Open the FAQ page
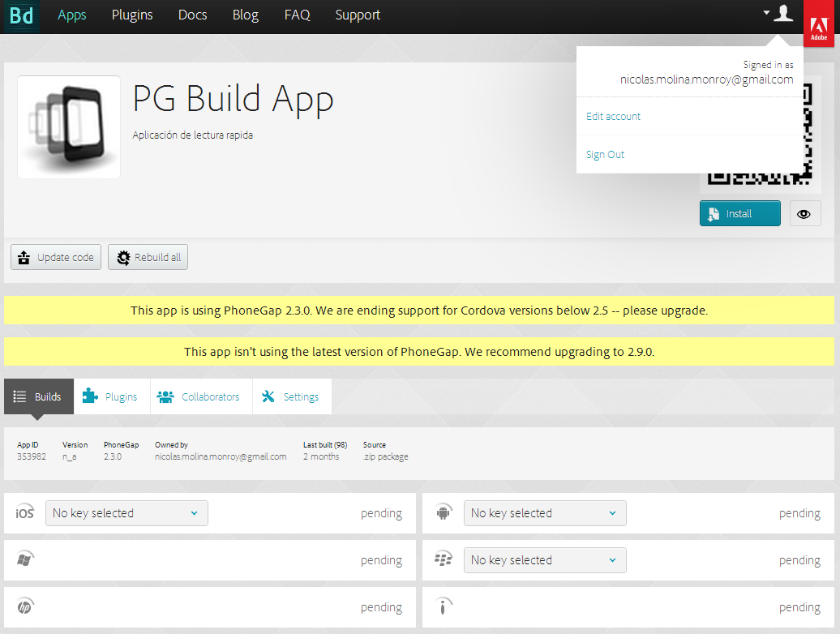This screenshot has height=634, width=840. tap(298, 15)
